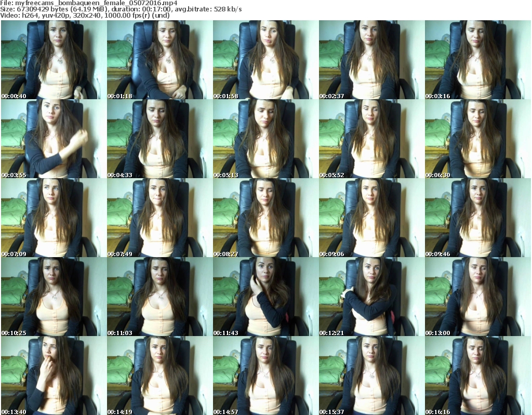Image resolution: width=532 pixels, height=415 pixels.
Task: Open the thumbnail timestamped 00:01:58
Action: pyautogui.click(x=265, y=60)
